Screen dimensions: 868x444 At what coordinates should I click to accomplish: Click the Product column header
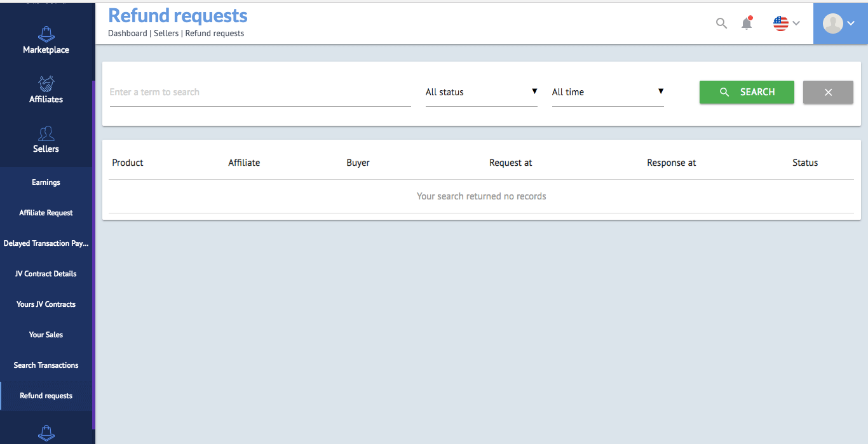tap(128, 163)
